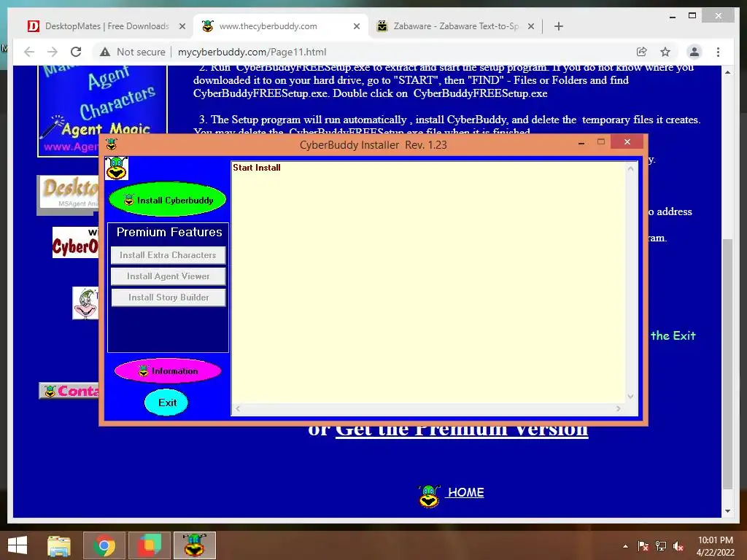The height and width of the screenshot is (560, 747).
Task: Click the green Install Cyberbuddy button
Action: [x=167, y=200]
